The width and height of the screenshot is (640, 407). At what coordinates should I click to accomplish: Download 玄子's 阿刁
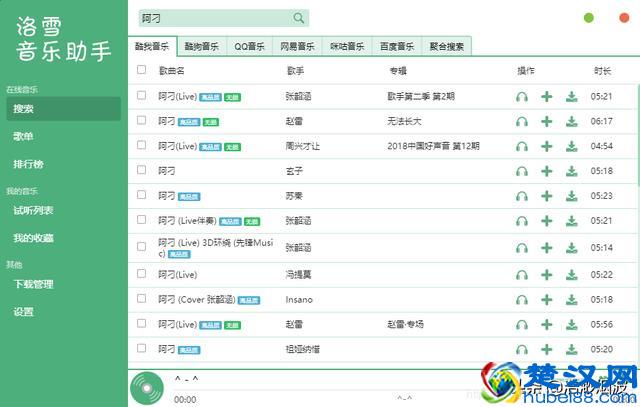[x=571, y=171]
